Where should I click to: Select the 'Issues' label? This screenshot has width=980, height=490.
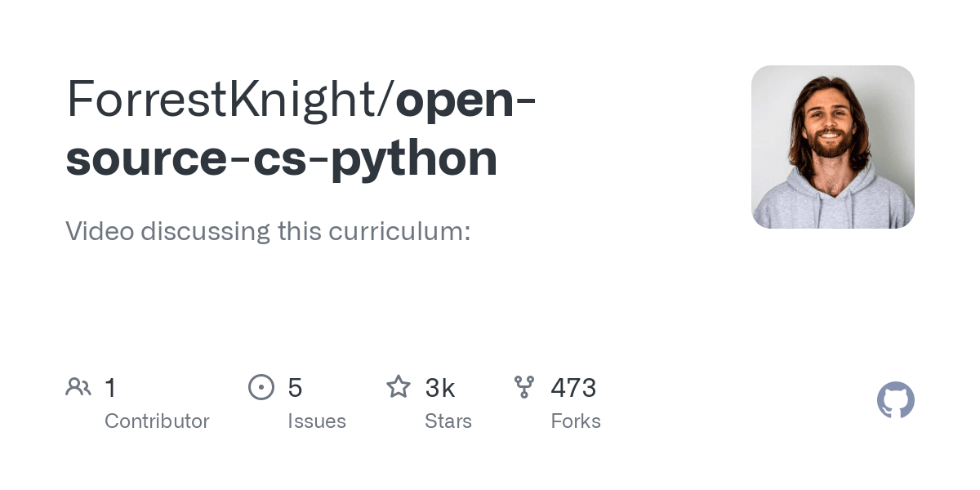[317, 421]
